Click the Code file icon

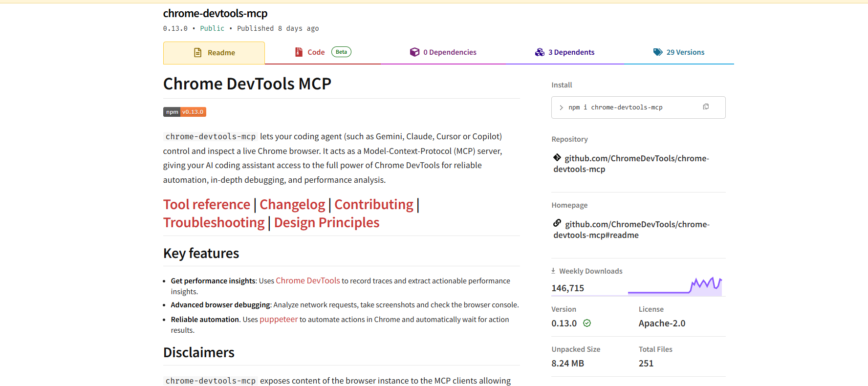tap(299, 52)
